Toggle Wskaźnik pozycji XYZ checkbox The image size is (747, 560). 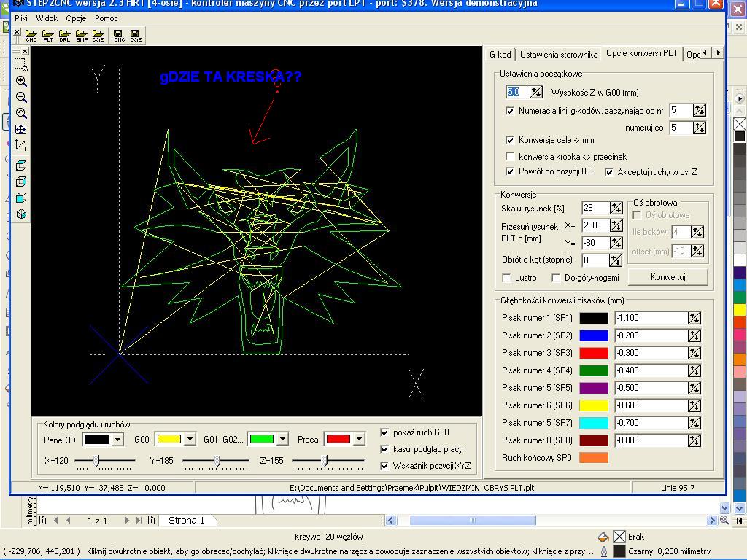[x=384, y=466]
